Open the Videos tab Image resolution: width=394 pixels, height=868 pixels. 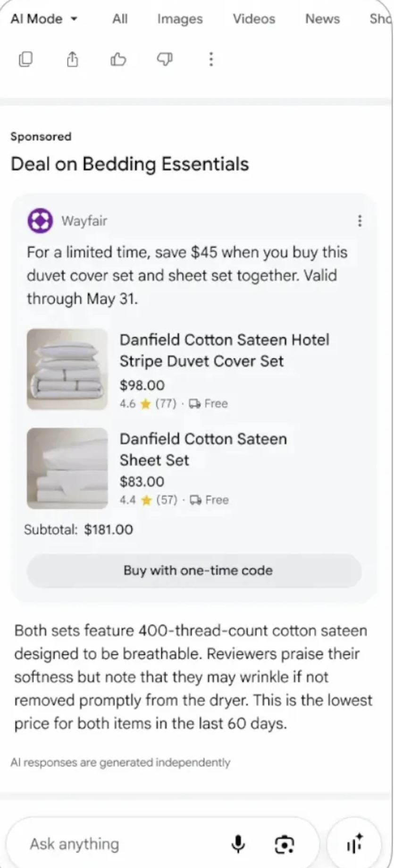[254, 19]
